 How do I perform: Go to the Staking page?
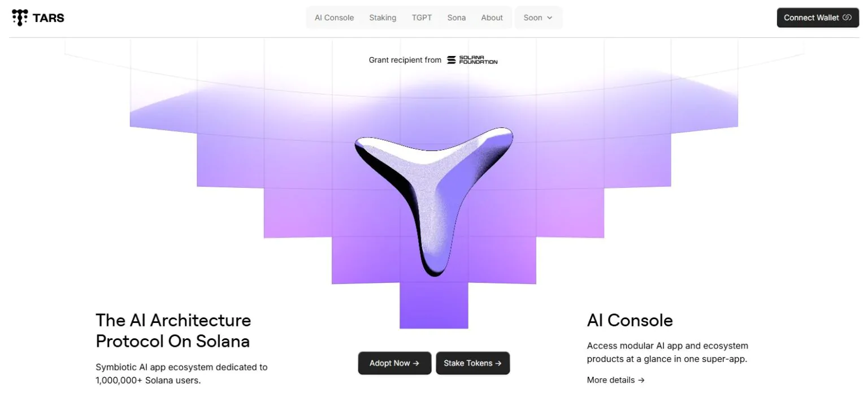(x=383, y=18)
